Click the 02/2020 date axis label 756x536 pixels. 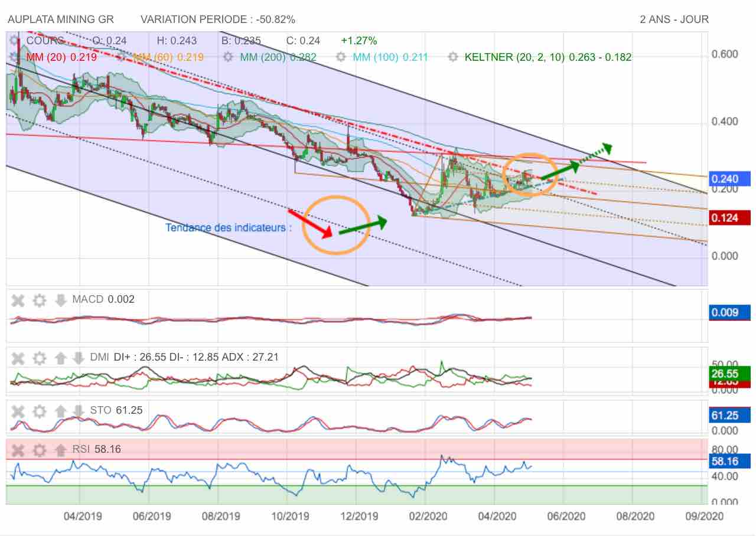[x=427, y=516]
